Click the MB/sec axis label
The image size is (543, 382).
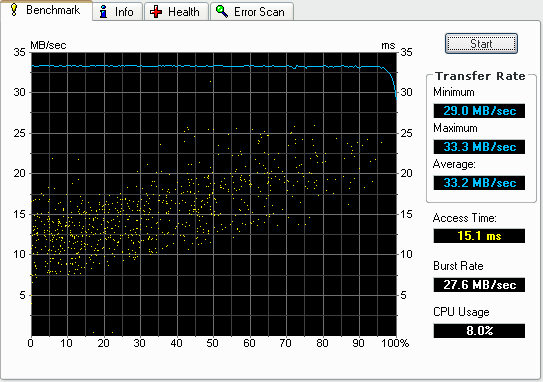(x=48, y=45)
